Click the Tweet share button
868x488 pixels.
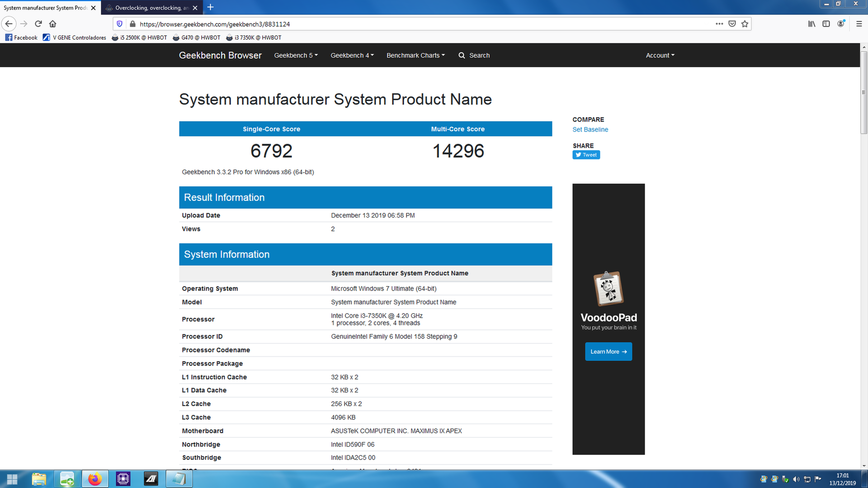pyautogui.click(x=586, y=155)
